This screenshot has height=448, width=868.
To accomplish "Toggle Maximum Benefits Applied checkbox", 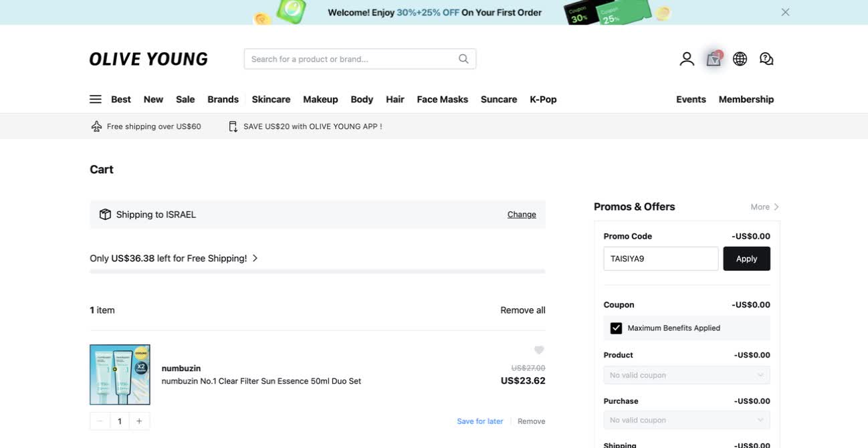I will click(616, 328).
